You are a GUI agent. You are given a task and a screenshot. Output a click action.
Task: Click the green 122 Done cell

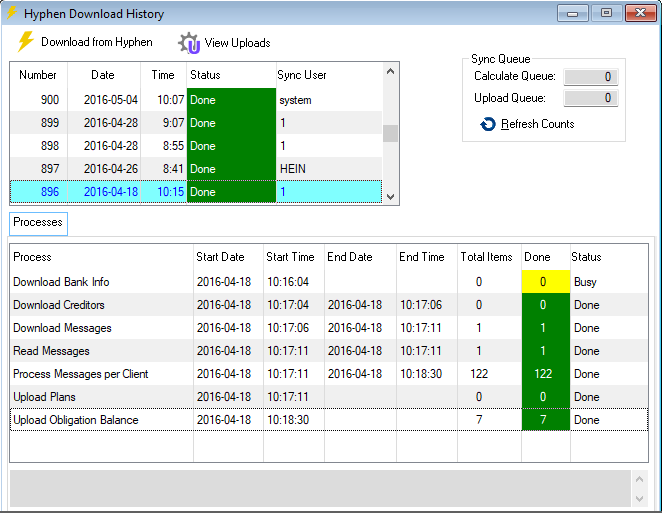(546, 374)
